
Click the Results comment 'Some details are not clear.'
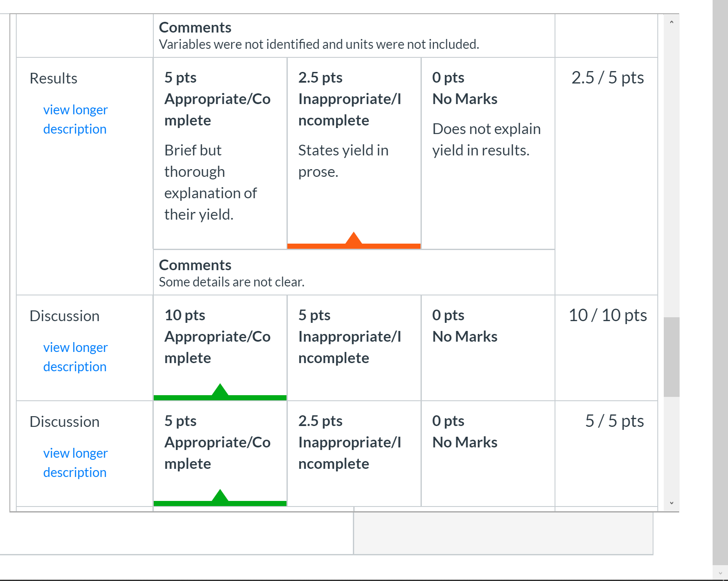point(232,282)
